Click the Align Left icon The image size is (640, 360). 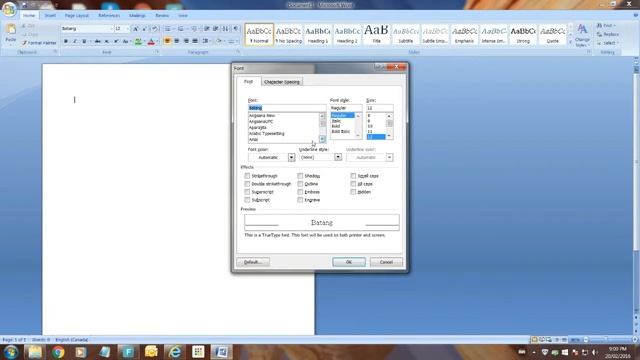[x=167, y=41]
